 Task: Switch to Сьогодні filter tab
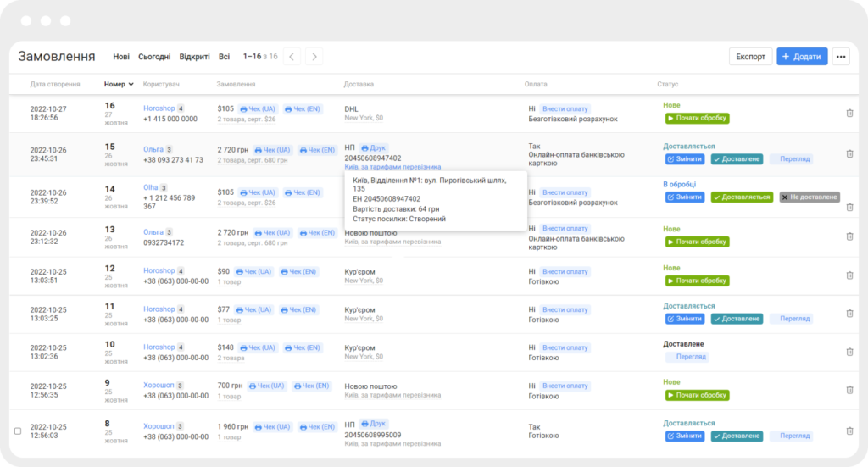pos(154,57)
